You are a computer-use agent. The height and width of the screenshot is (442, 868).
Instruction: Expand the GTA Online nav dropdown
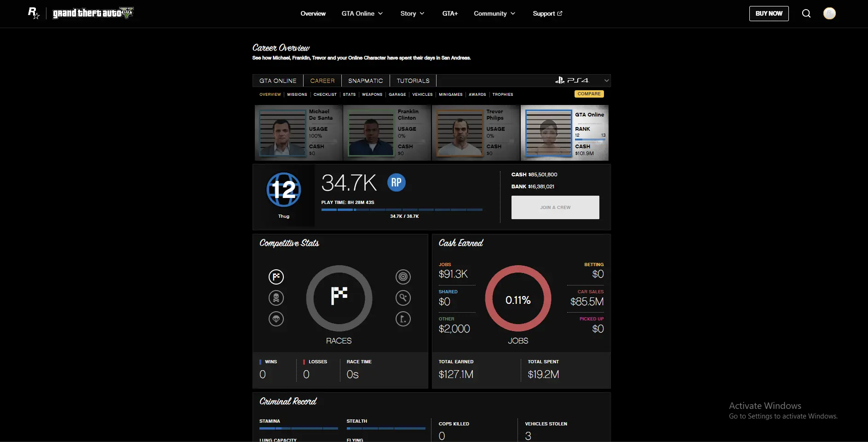click(x=362, y=13)
